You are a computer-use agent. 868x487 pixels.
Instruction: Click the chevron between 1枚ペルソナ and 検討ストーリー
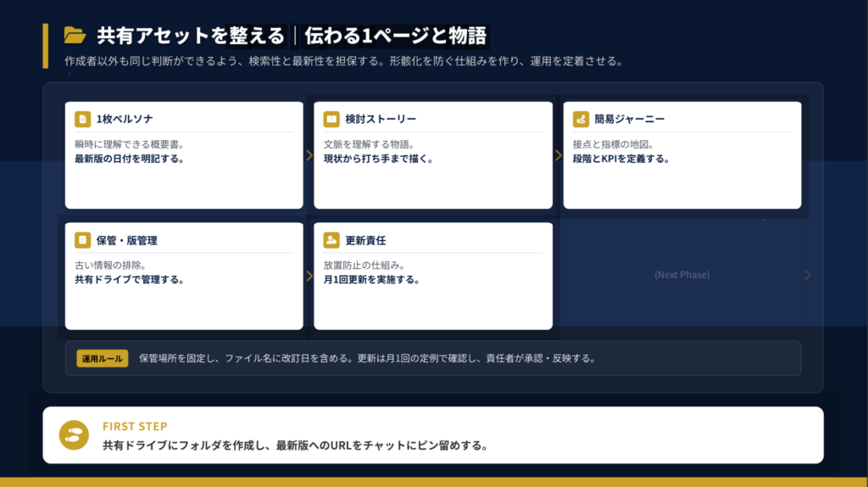coord(309,155)
